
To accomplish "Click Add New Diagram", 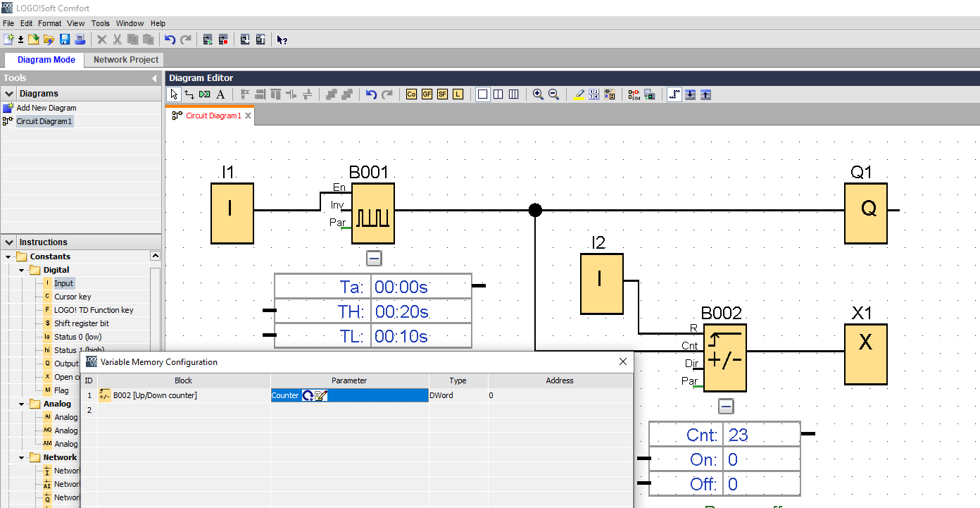I will tap(46, 108).
